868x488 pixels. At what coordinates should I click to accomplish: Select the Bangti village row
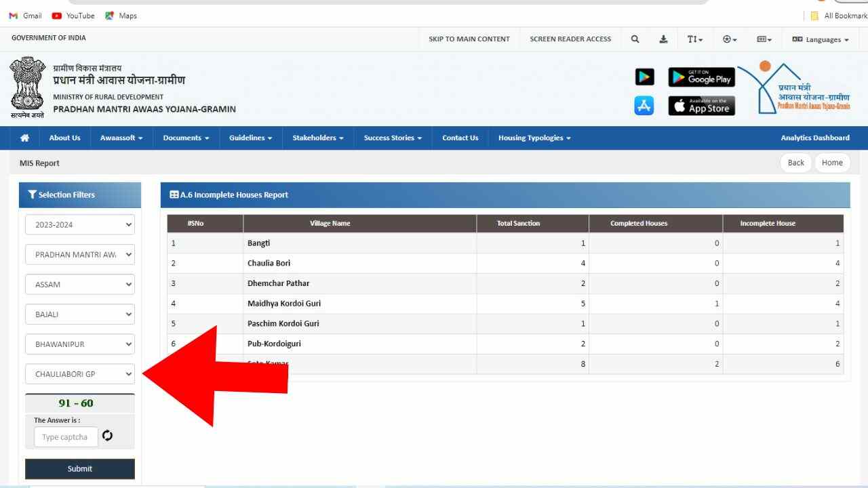(505, 243)
